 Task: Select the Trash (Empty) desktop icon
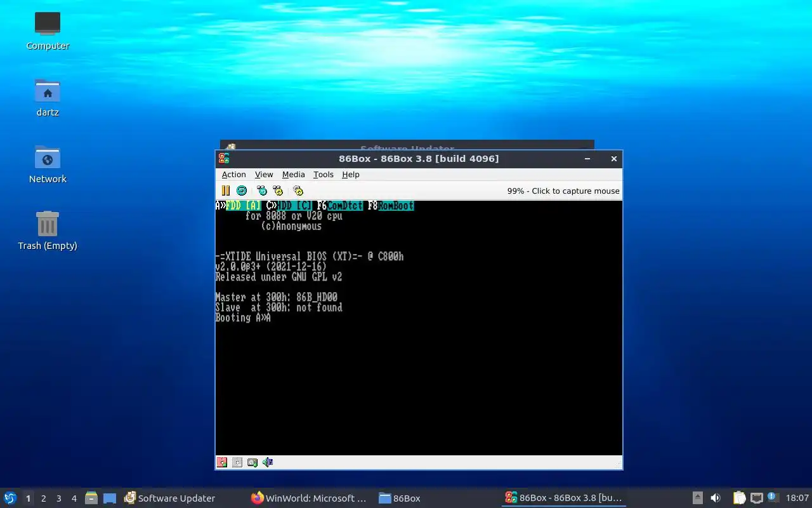[48, 231]
